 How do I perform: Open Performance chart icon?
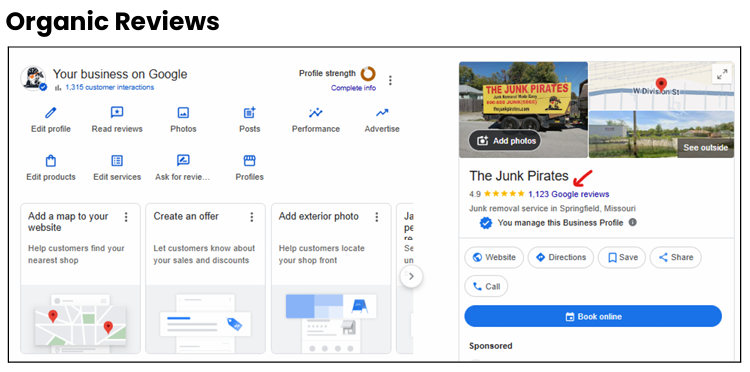pyautogui.click(x=316, y=113)
